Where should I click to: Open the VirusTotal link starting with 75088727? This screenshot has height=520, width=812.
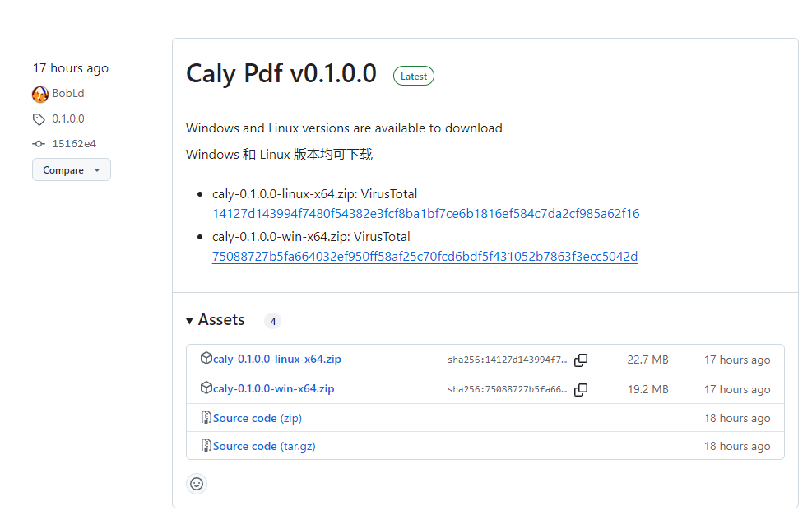coord(425,257)
